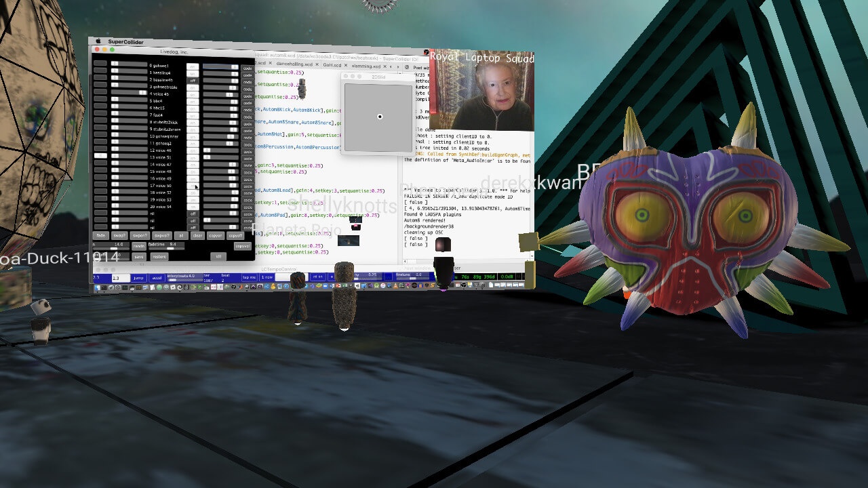This screenshot has width=868, height=488.
Task: Switch to the dancehalling.scd tab
Action: tap(294, 64)
